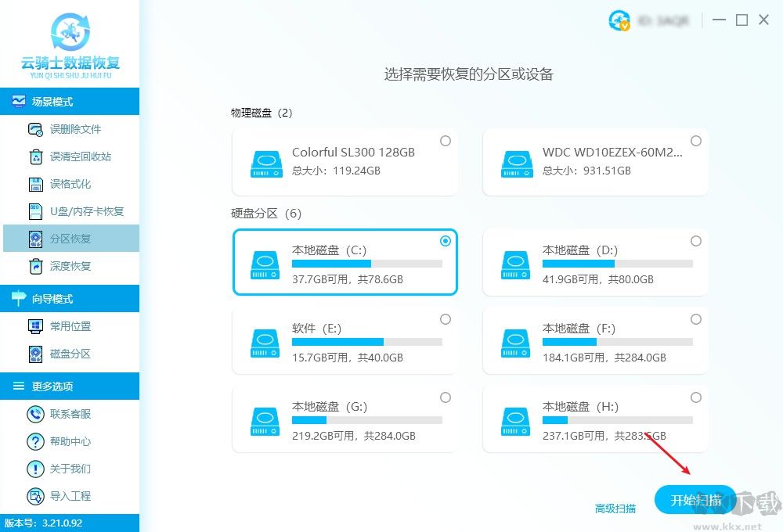Open the 帮助中心 help center
Viewport: 783px width, 532px height.
coord(34,441)
